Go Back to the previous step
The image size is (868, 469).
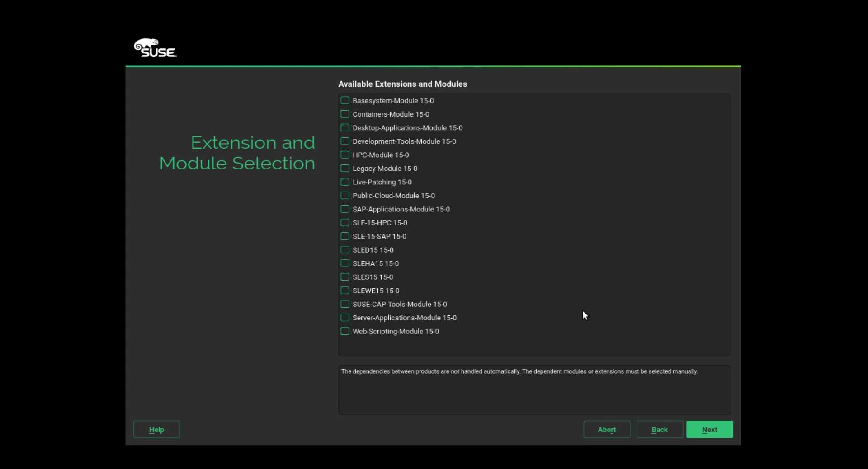[x=660, y=430]
